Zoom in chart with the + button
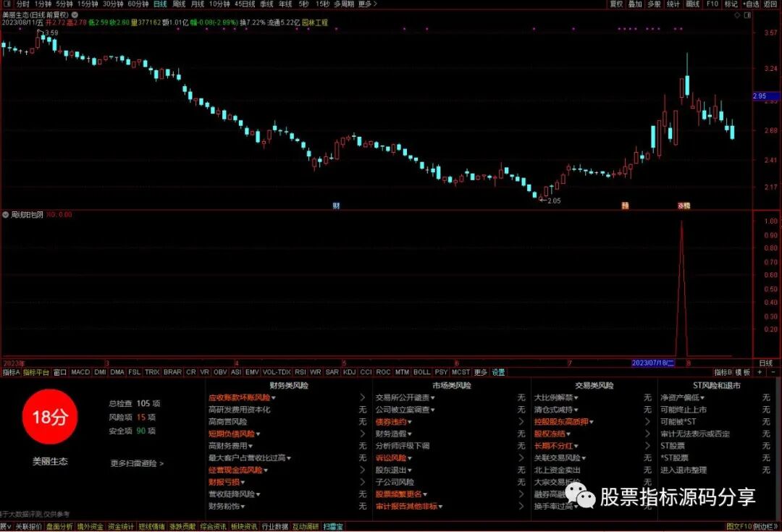 point(760,372)
